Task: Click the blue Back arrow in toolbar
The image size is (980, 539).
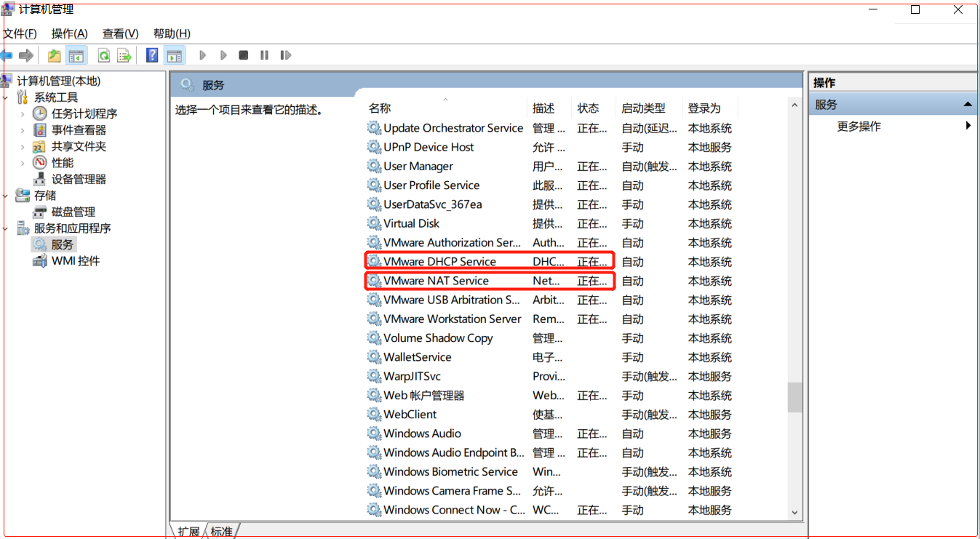Action: point(7,55)
